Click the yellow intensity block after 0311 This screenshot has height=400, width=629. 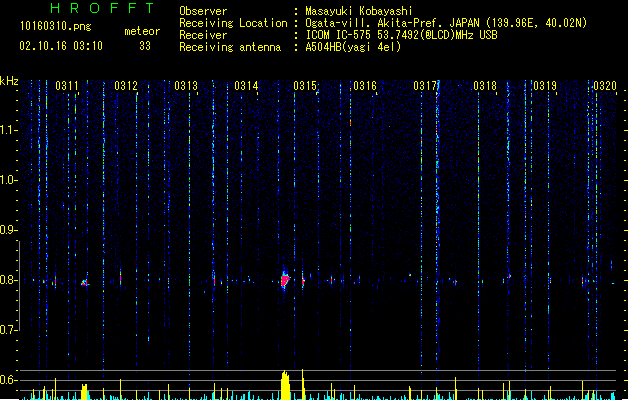[84, 392]
